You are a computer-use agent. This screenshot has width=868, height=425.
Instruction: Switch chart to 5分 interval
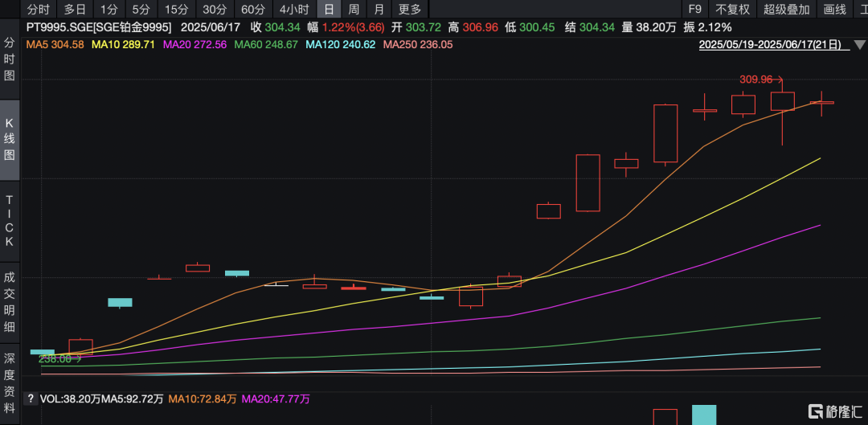tap(141, 9)
